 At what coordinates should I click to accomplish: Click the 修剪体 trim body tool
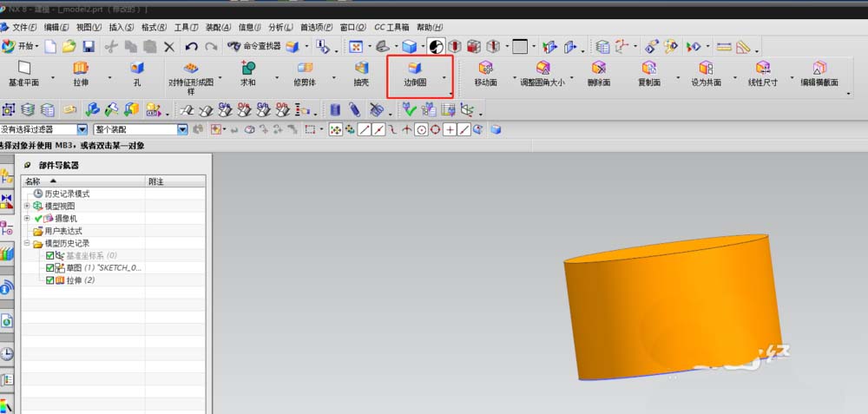(x=305, y=75)
